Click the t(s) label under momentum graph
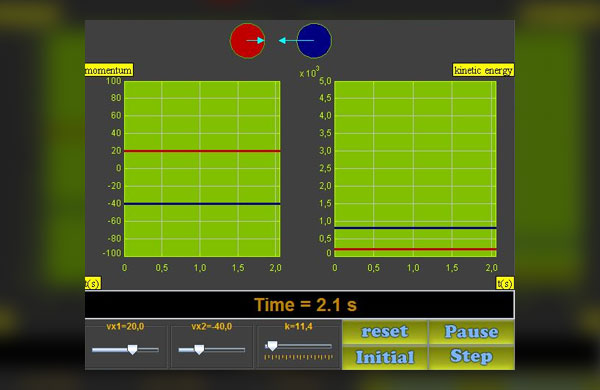Screen dimensions: 600x390 click(93, 283)
